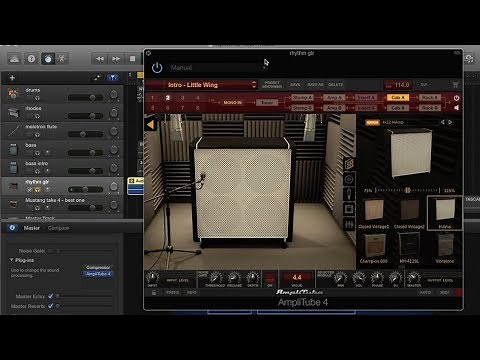Click the blue track filter icon
The width and height of the screenshot is (480, 360).
coord(113,78)
